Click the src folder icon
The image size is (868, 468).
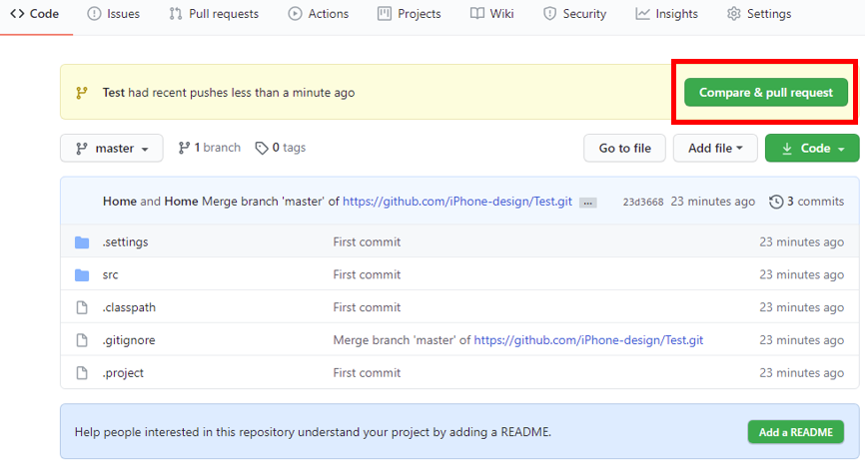click(82, 275)
